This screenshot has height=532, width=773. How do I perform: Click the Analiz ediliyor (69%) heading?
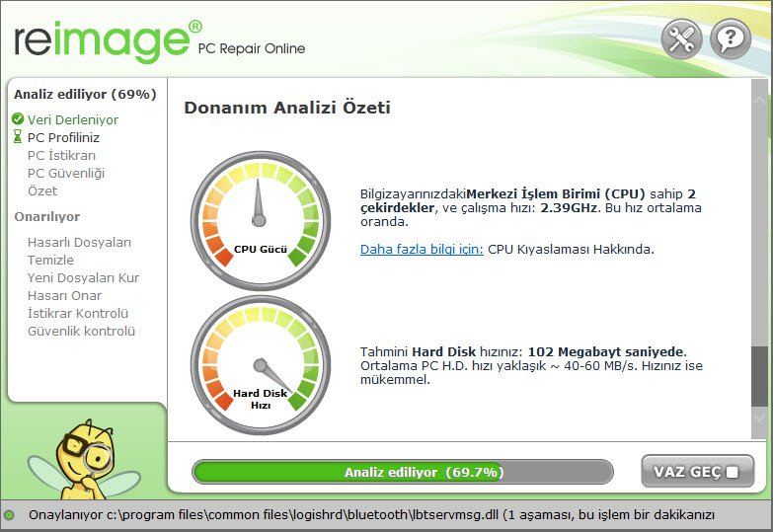click(85, 94)
